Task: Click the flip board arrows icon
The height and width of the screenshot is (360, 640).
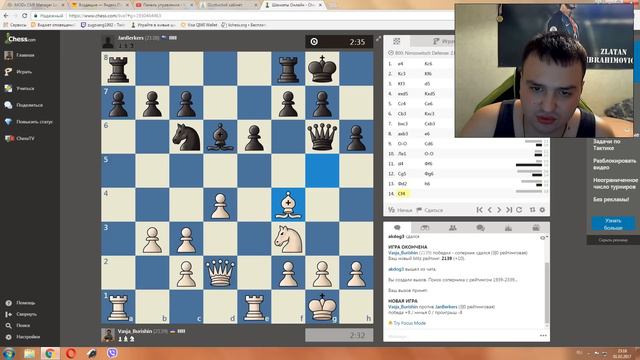Action: pyautogui.click(x=533, y=210)
